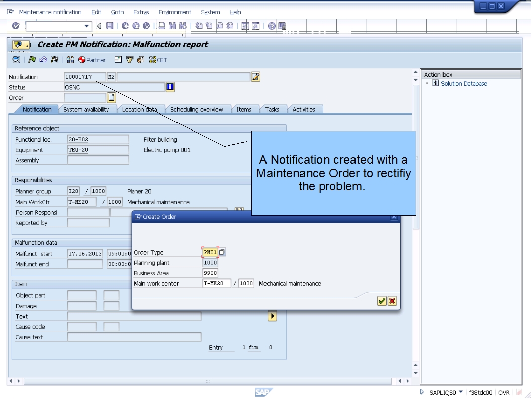This screenshot has height=399, width=532.
Task: Click the Customize local layout icon
Action: 282,26
